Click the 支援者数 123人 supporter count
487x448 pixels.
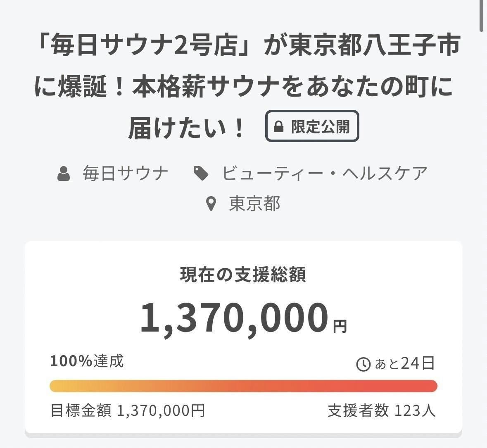coord(382,411)
